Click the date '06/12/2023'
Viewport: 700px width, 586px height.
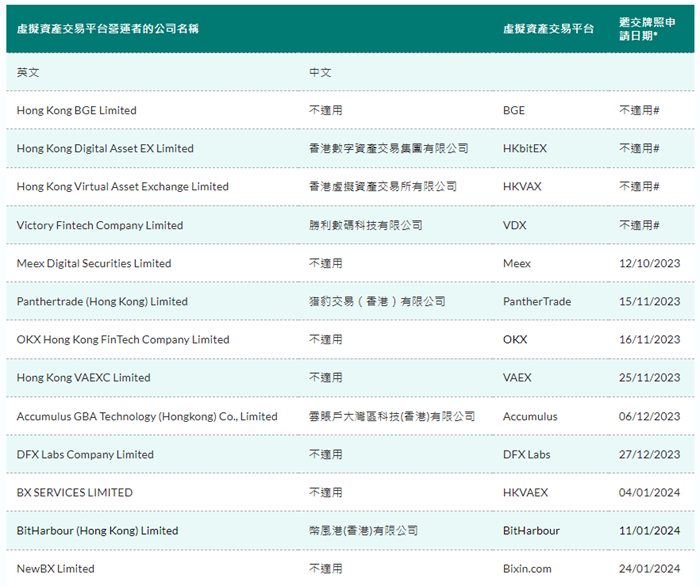click(x=649, y=416)
